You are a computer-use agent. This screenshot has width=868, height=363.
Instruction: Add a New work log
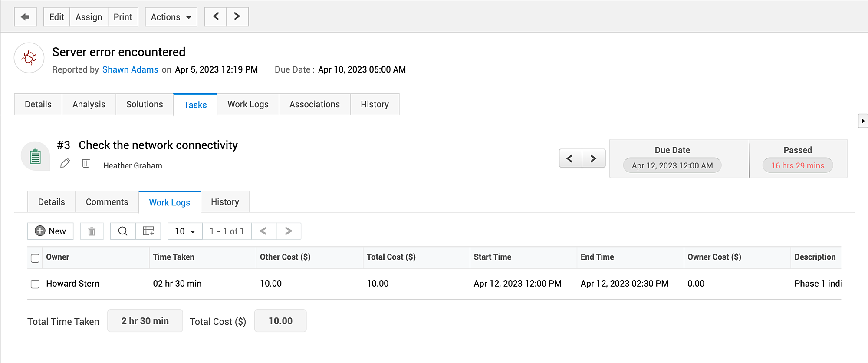[x=50, y=231]
